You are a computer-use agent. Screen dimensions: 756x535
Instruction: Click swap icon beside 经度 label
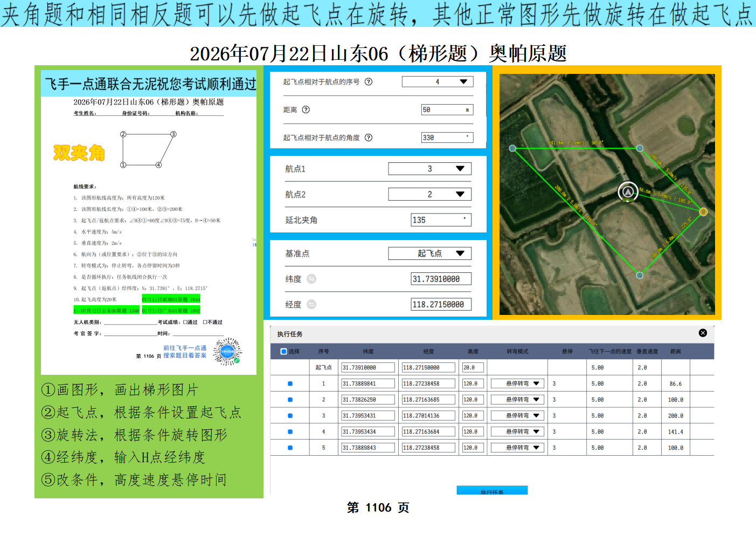311,304
